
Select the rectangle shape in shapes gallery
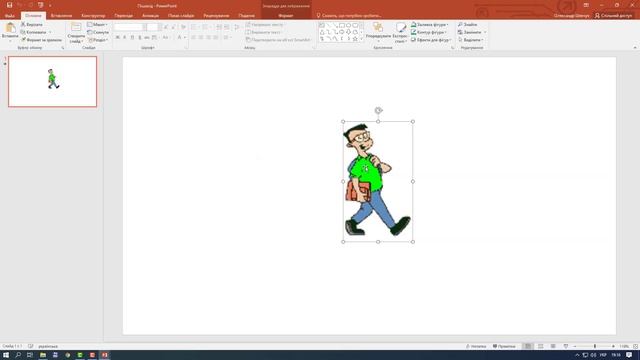coord(342,25)
